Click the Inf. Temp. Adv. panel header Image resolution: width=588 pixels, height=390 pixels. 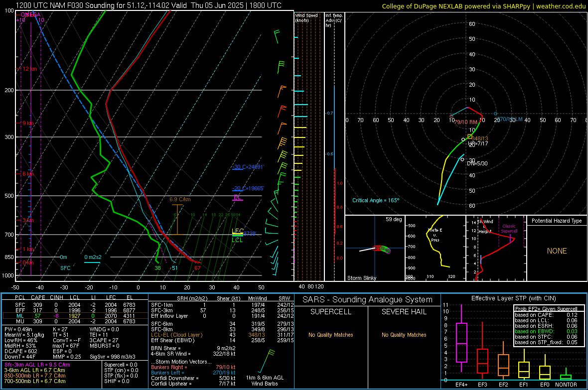[334, 20]
